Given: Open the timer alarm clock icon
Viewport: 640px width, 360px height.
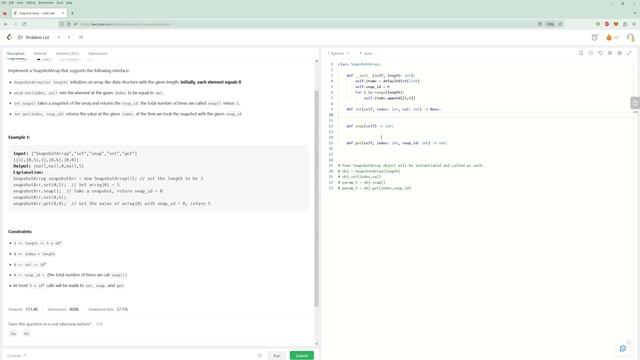Looking at the screenshot, I should [595, 38].
